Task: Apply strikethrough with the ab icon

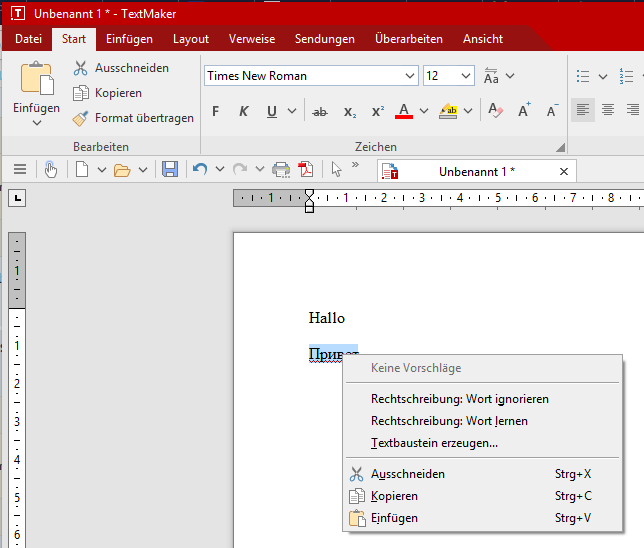Action: (320, 111)
